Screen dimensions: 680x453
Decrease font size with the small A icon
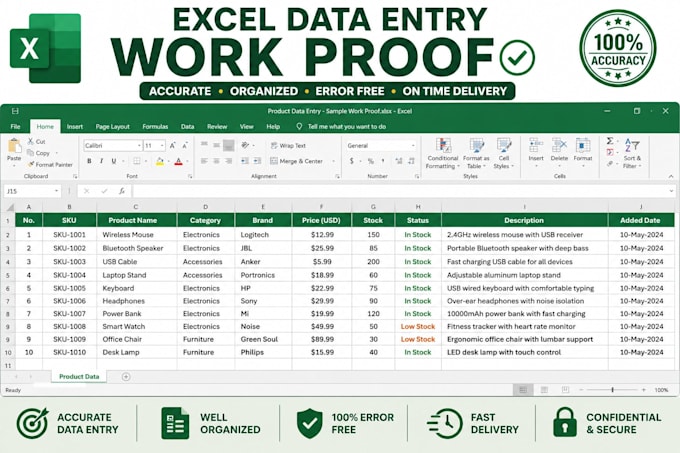point(185,146)
